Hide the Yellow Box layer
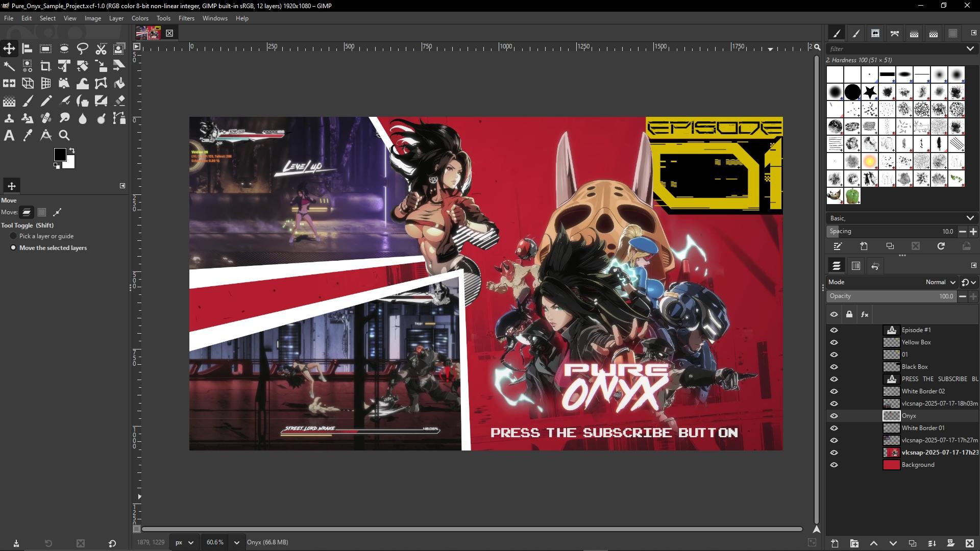This screenshot has width=980, height=551. [x=834, y=342]
